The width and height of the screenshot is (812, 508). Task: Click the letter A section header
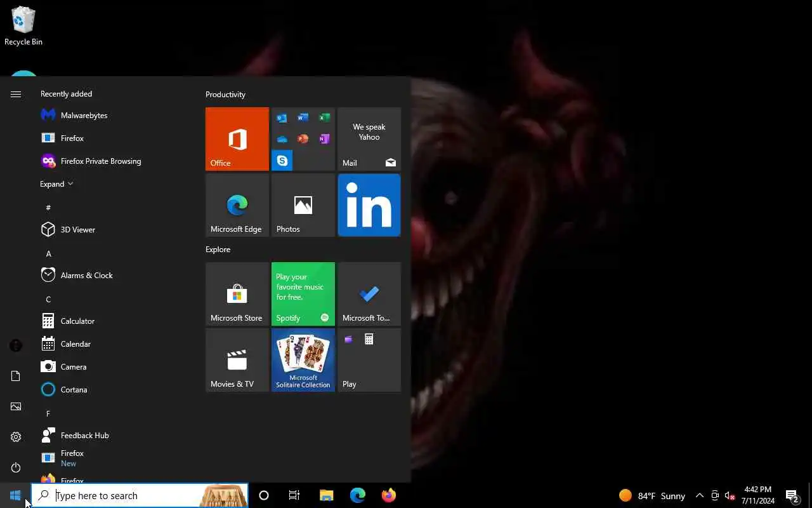coord(48,253)
